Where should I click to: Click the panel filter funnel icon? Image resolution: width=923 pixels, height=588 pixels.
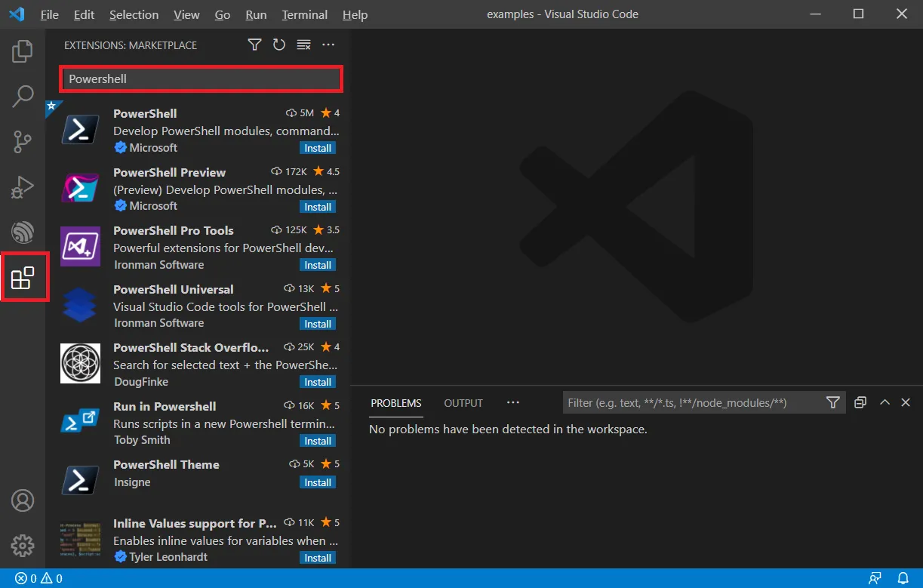pos(832,402)
